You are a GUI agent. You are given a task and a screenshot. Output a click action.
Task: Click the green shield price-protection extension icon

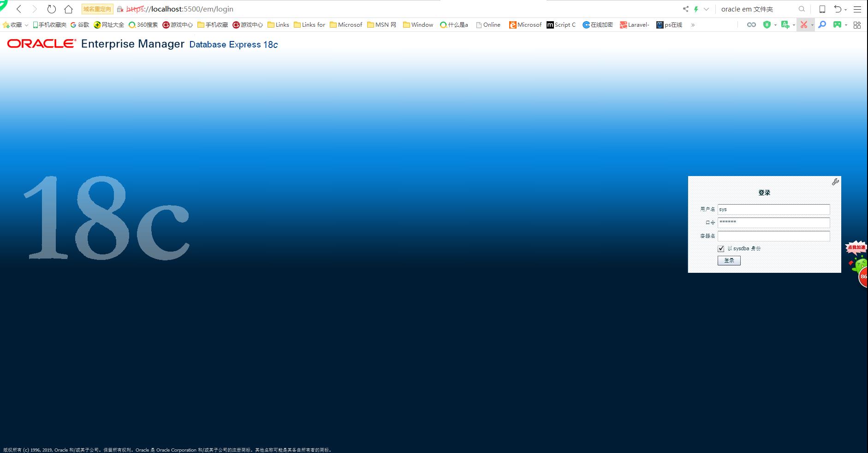click(x=768, y=24)
